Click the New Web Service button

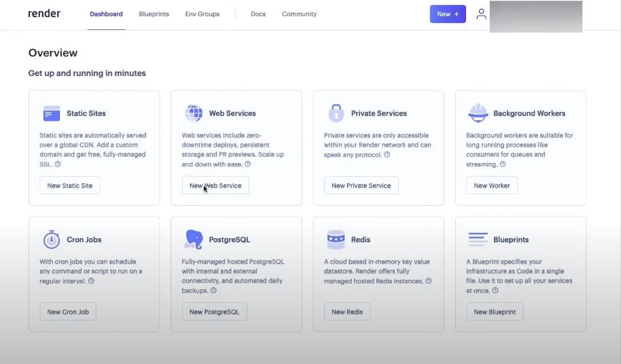(215, 185)
